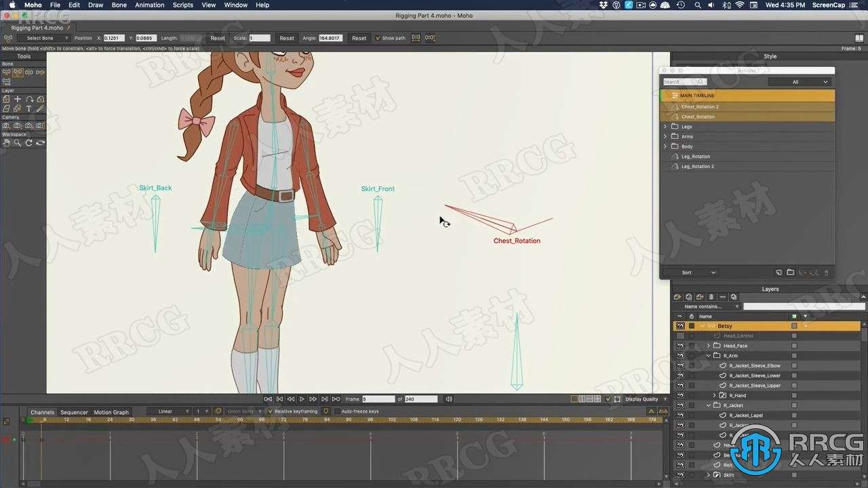868x488 pixels.
Task: Open the Bone menu in menu bar
Action: (x=119, y=5)
